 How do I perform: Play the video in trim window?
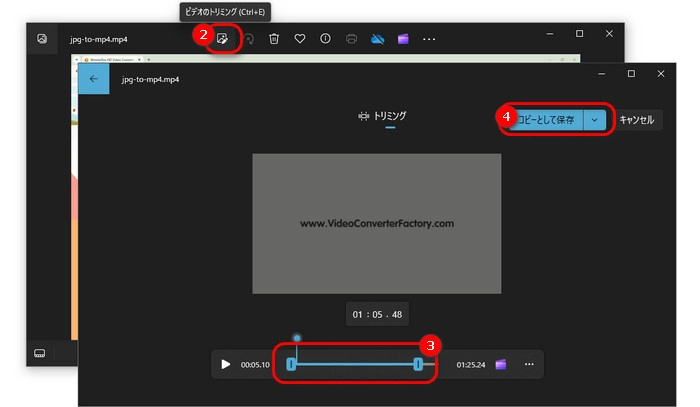pos(226,364)
